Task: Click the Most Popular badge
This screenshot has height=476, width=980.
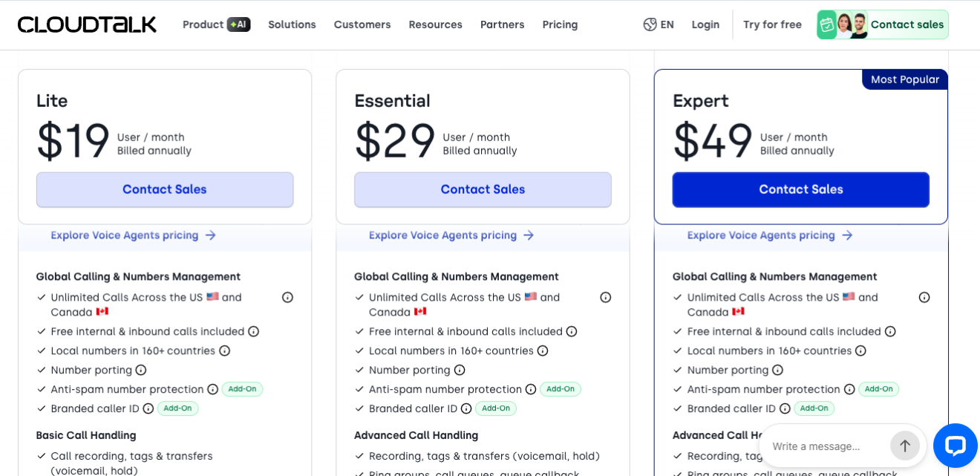Action: pos(905,79)
